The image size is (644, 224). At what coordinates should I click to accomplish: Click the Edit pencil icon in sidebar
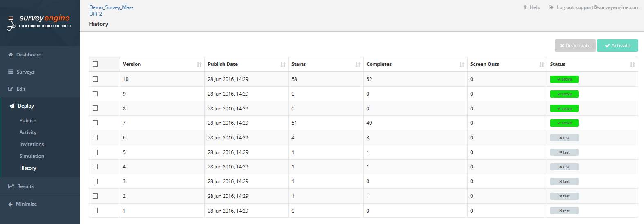[x=11, y=89]
